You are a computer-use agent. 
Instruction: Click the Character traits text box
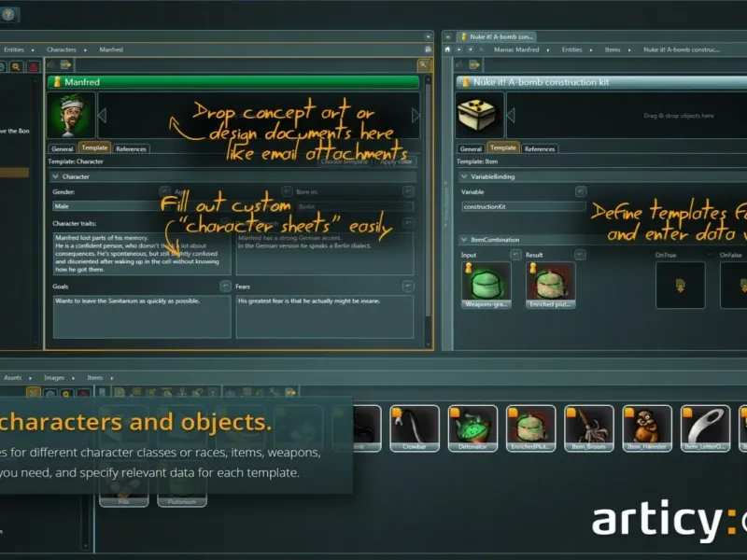[142, 253]
